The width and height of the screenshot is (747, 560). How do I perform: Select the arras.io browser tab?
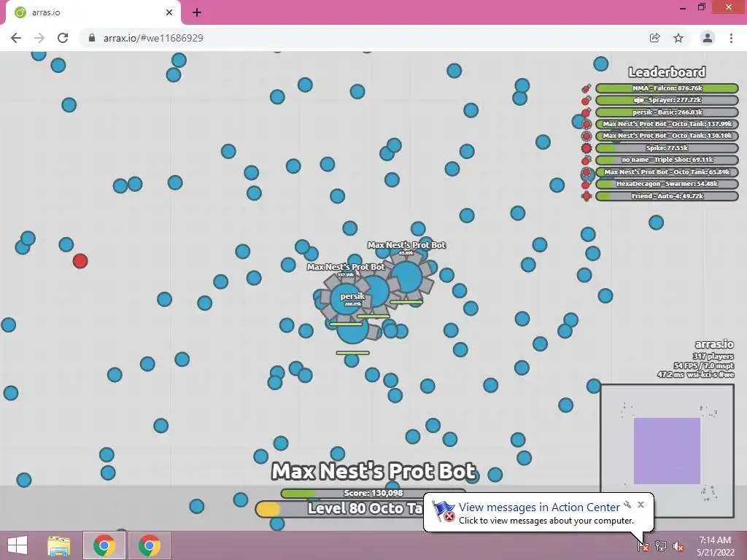pyautogui.click(x=93, y=12)
